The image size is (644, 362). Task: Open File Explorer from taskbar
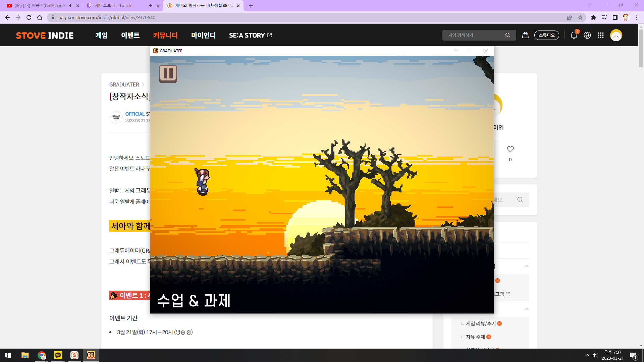point(25,355)
